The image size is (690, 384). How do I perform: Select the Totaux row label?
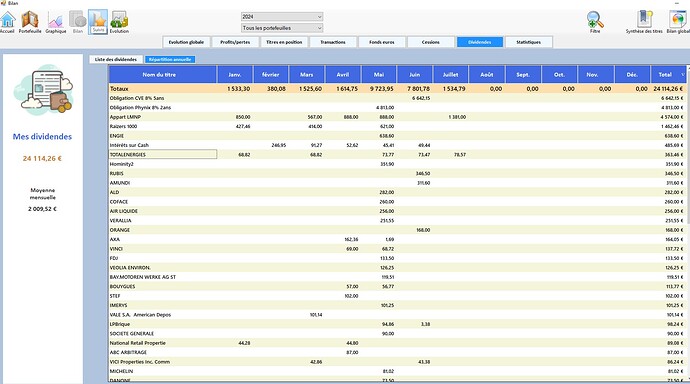[119, 89]
